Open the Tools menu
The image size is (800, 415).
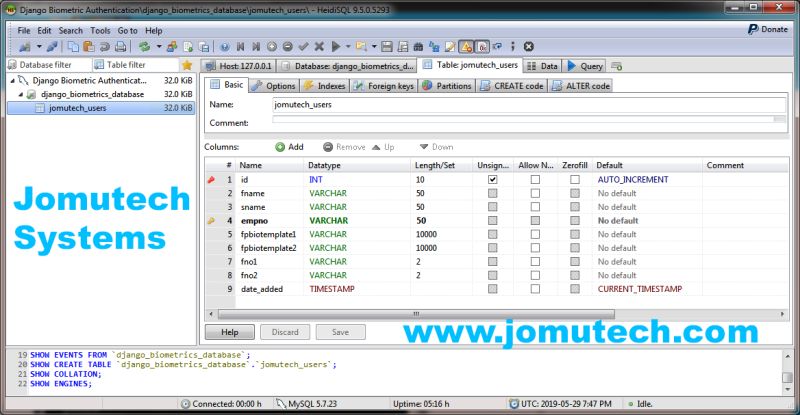pyautogui.click(x=100, y=31)
